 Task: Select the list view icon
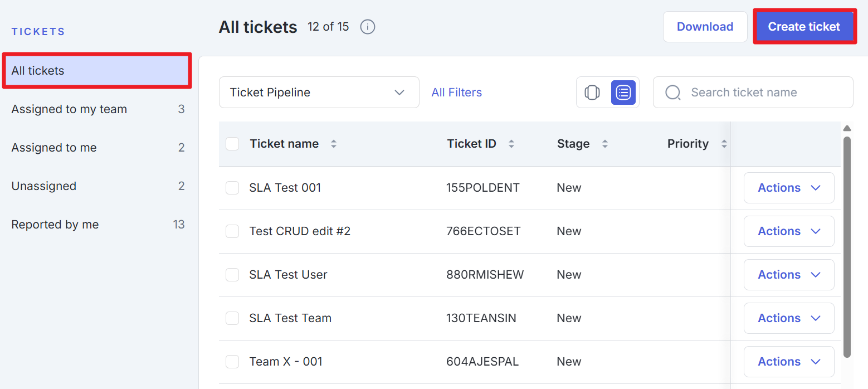click(x=623, y=93)
